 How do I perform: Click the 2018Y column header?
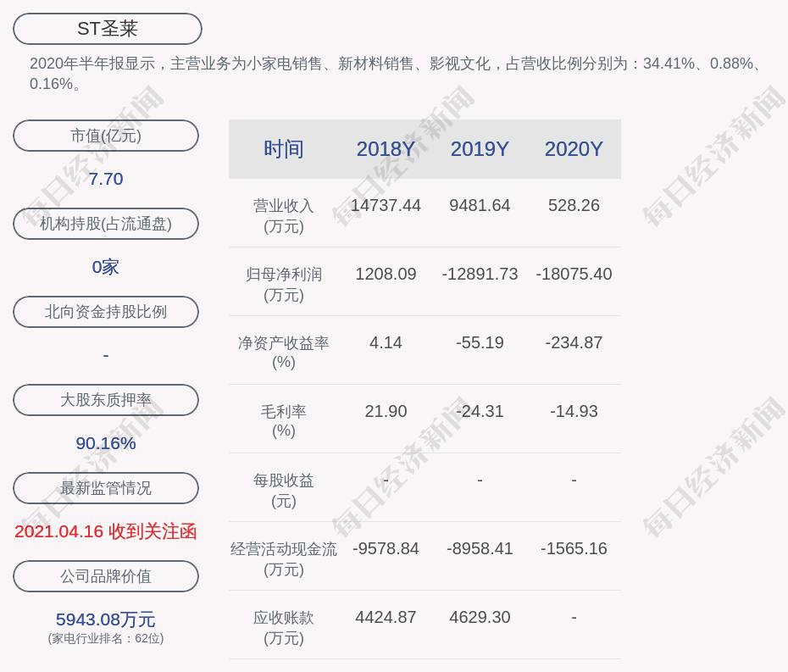pos(386,149)
